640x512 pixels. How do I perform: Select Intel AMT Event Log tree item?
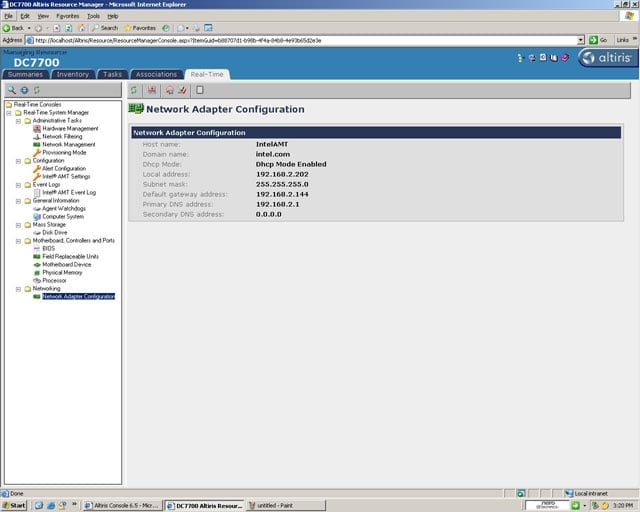click(69, 192)
